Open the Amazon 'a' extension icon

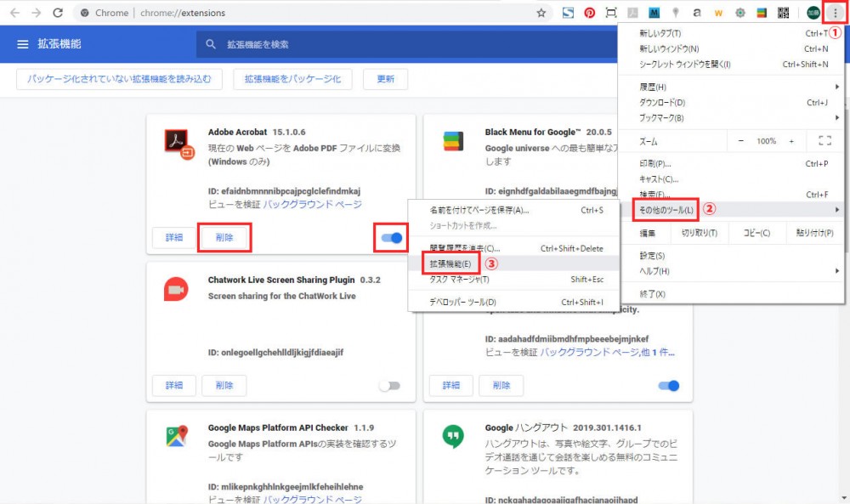[x=697, y=13]
